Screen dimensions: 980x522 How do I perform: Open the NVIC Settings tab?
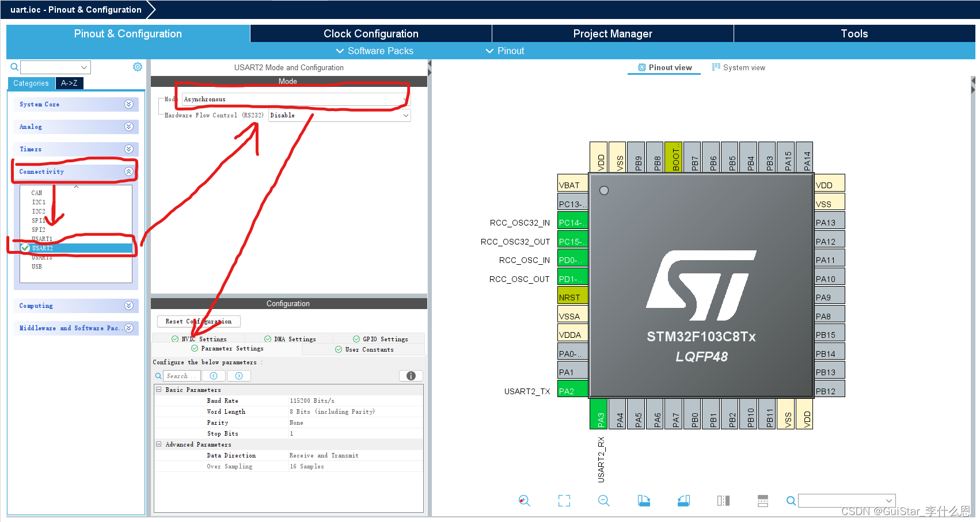pyautogui.click(x=199, y=339)
